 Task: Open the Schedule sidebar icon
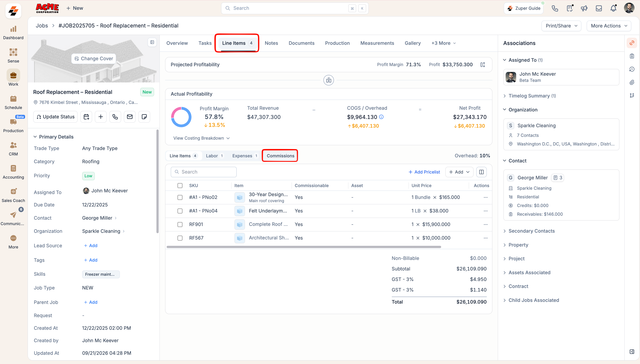[13, 102]
